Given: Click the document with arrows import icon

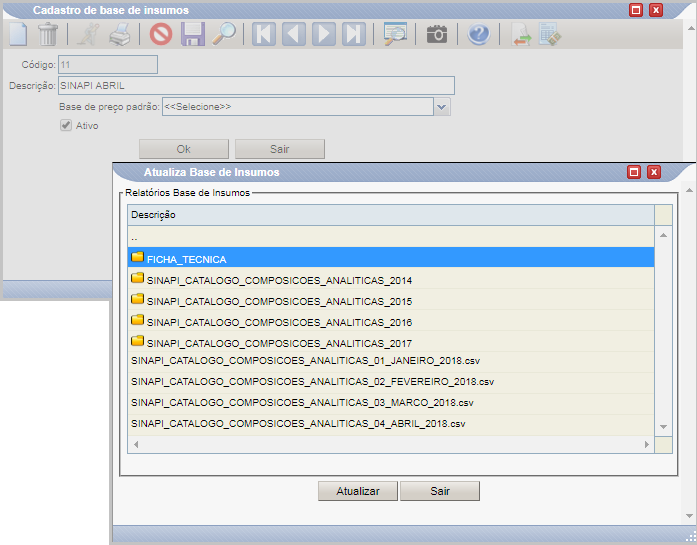Looking at the screenshot, I should 521,34.
